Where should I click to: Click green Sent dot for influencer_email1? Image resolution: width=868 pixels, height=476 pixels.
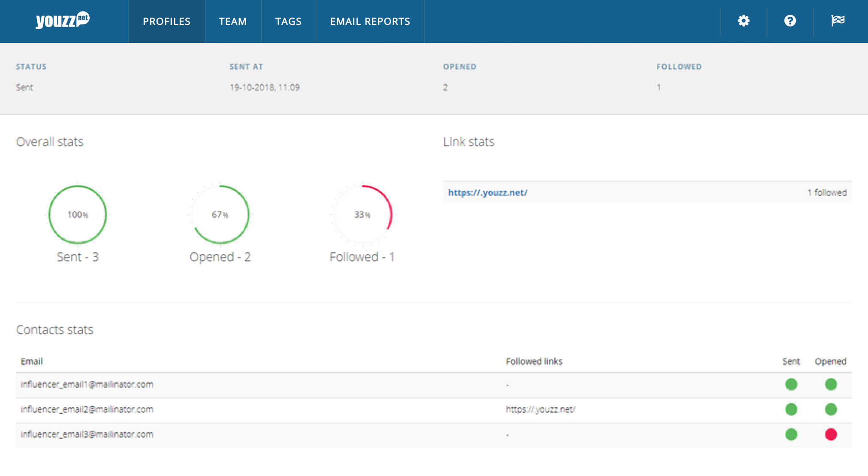pos(791,384)
